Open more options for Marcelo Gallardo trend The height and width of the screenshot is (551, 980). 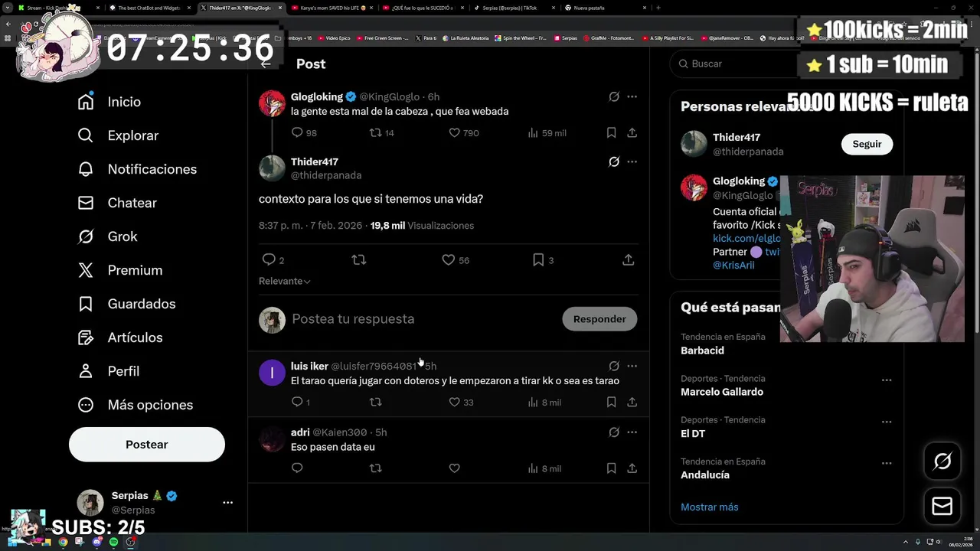[x=886, y=380]
